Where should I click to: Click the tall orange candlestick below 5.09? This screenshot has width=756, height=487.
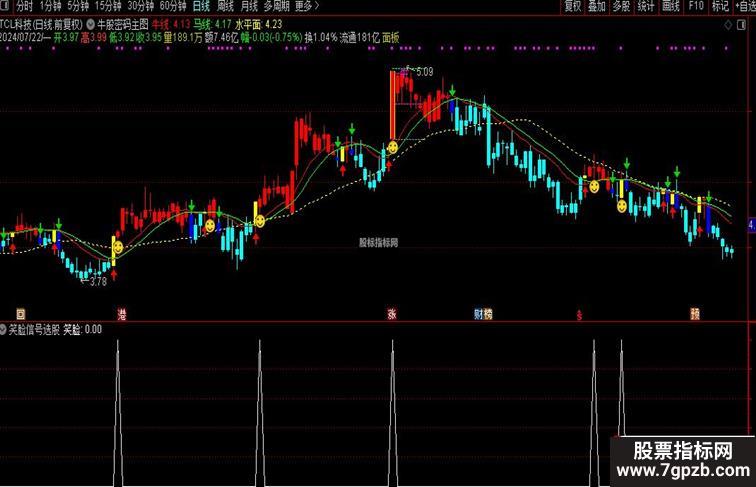point(392,106)
